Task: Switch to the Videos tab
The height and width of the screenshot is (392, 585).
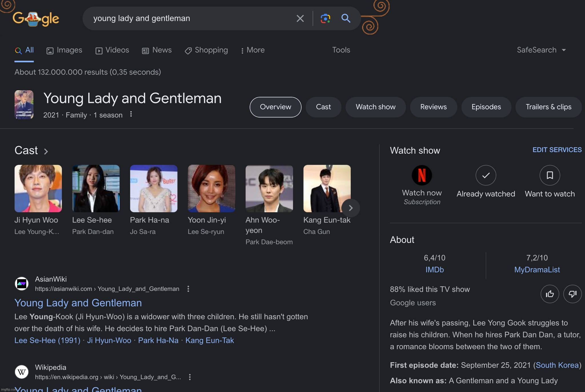Action: point(112,50)
